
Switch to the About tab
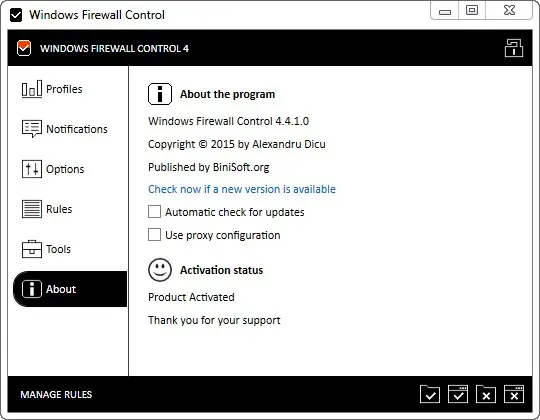pyautogui.click(x=70, y=289)
